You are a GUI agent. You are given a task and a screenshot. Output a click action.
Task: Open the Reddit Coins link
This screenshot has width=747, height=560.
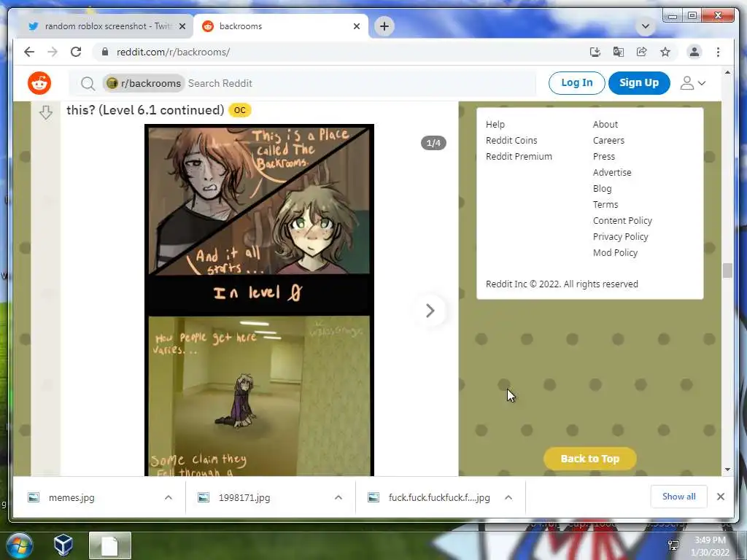coord(511,141)
